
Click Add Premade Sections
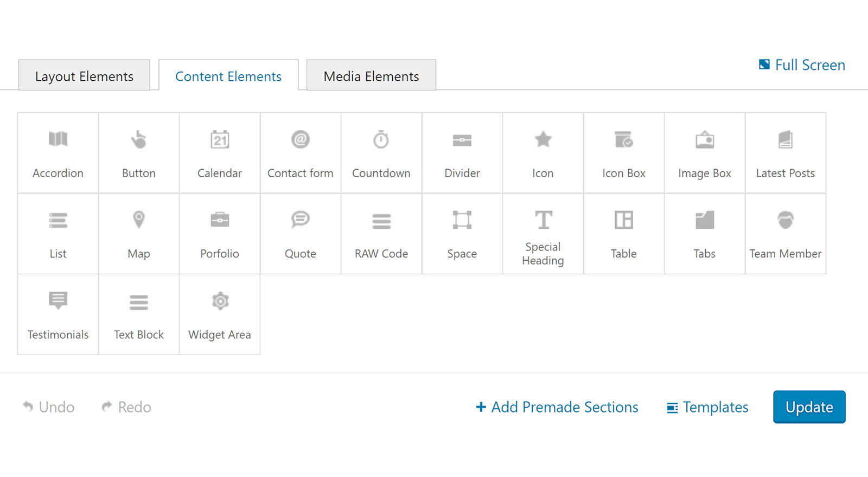(x=557, y=407)
